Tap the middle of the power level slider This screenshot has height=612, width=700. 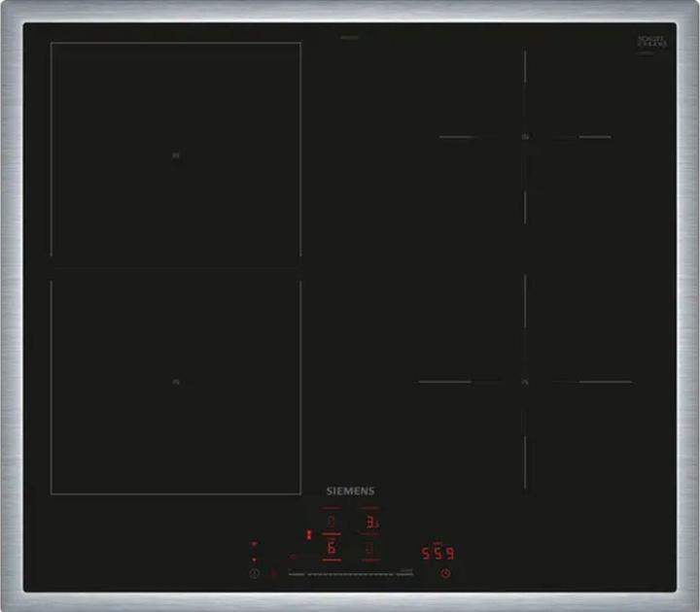pos(352,573)
